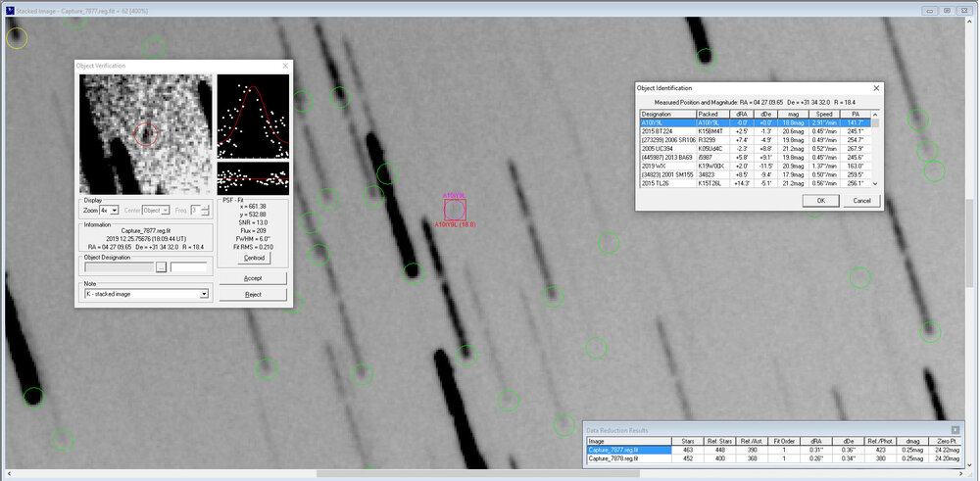Close the Object Verification dialog

285,66
